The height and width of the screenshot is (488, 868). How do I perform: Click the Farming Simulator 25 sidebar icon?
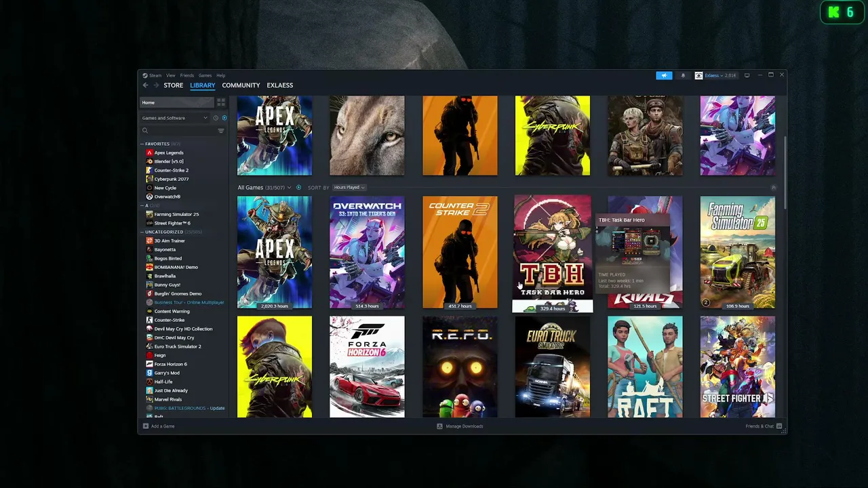pos(149,214)
